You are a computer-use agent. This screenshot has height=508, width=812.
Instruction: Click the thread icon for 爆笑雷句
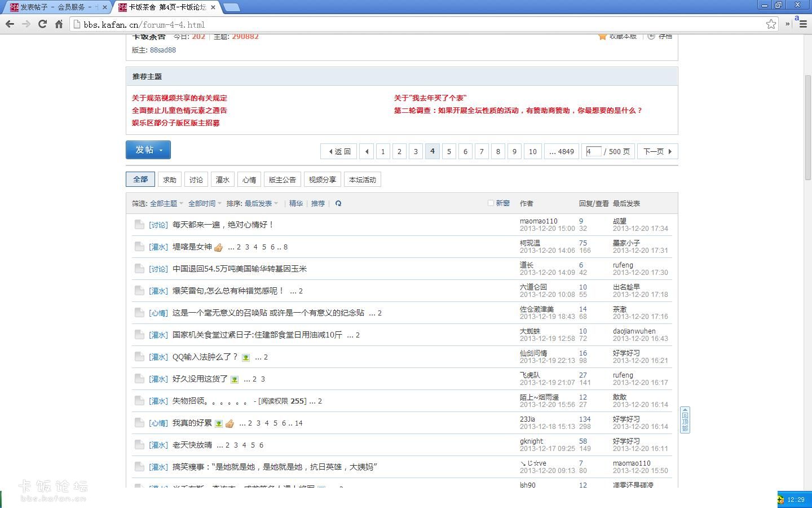[x=139, y=290]
